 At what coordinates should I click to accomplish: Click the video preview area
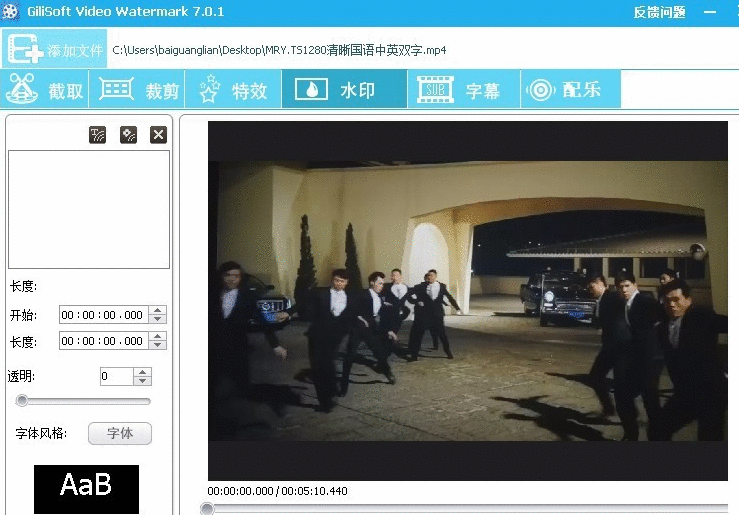pyautogui.click(x=468, y=301)
